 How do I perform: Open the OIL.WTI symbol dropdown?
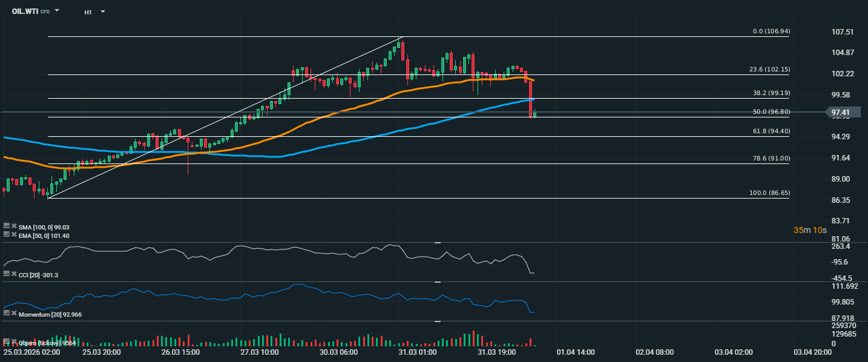pyautogui.click(x=57, y=11)
